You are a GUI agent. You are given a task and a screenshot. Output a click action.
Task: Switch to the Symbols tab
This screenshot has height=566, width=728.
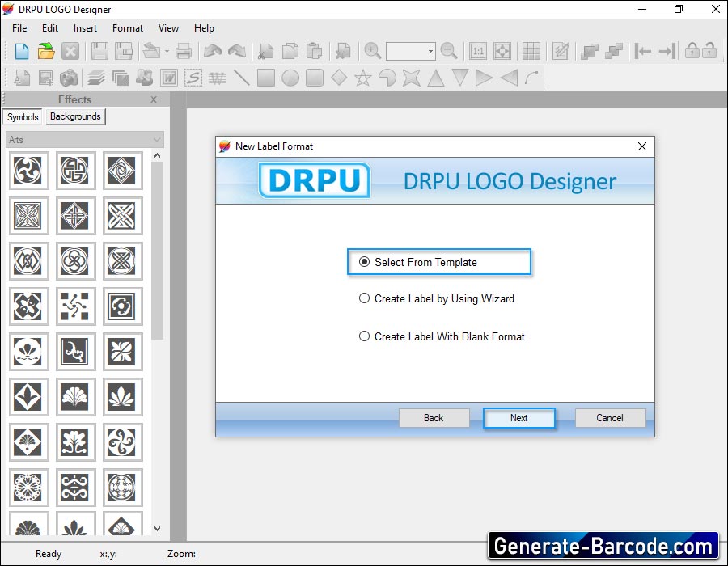pos(23,117)
